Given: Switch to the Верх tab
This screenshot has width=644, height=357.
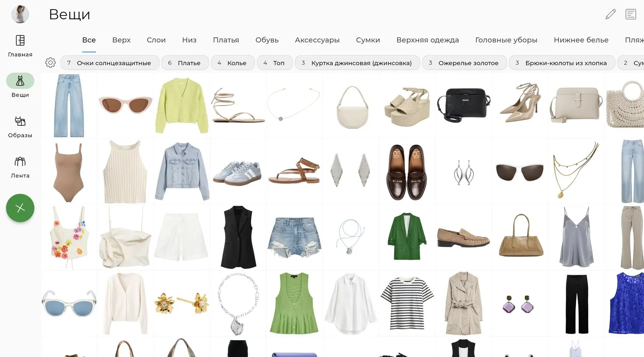Looking at the screenshot, I should pyautogui.click(x=122, y=40).
